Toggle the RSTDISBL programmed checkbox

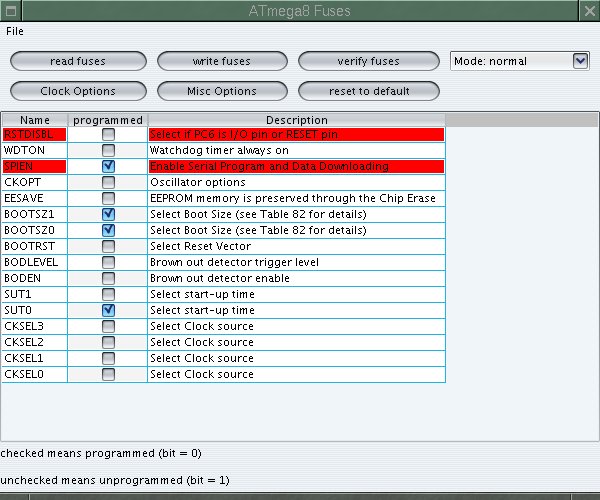[x=108, y=134]
